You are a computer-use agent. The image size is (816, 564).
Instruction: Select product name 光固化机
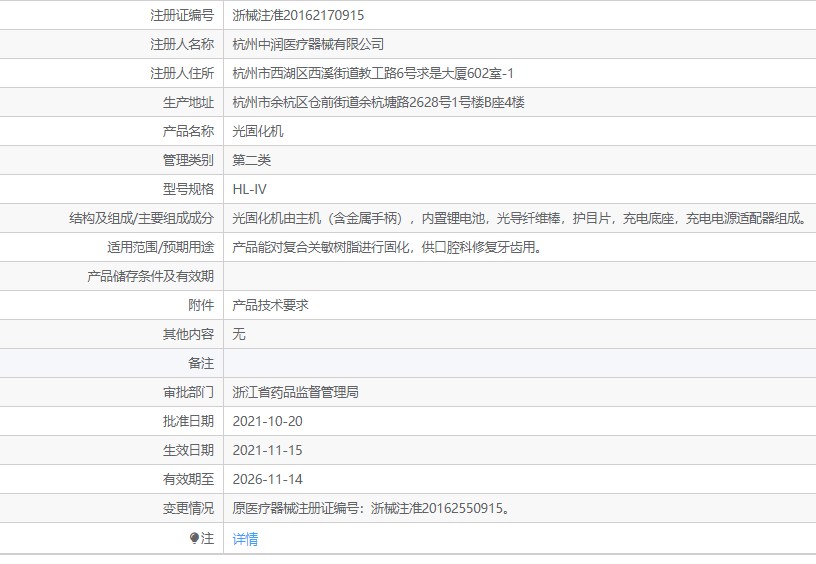click(x=258, y=131)
